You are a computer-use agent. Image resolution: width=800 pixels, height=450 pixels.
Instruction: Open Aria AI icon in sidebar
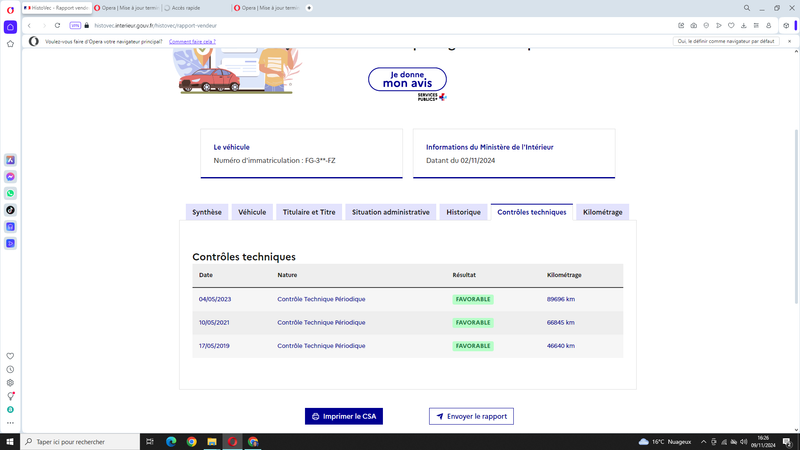pyautogui.click(x=10, y=160)
